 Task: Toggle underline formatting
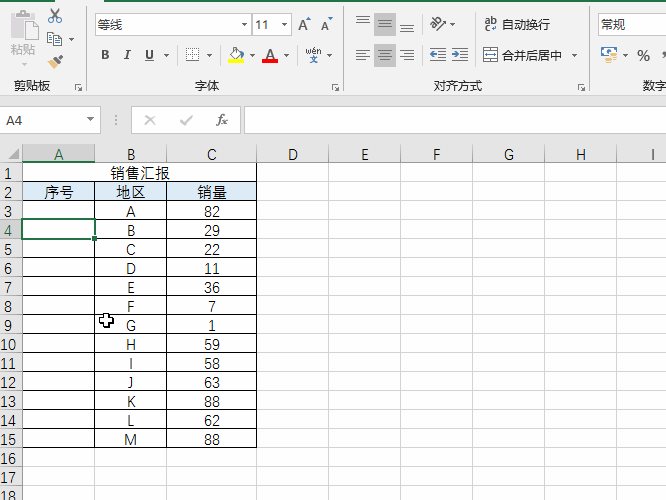coord(149,55)
